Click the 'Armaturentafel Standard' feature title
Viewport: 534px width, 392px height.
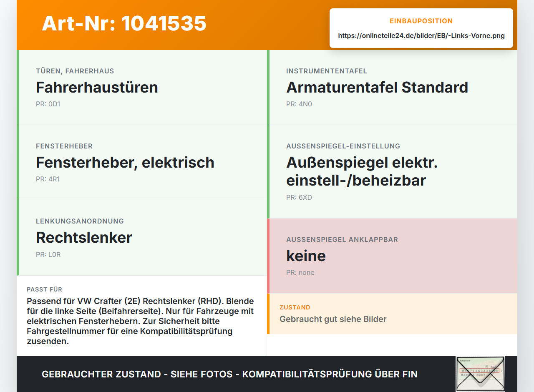coord(377,88)
